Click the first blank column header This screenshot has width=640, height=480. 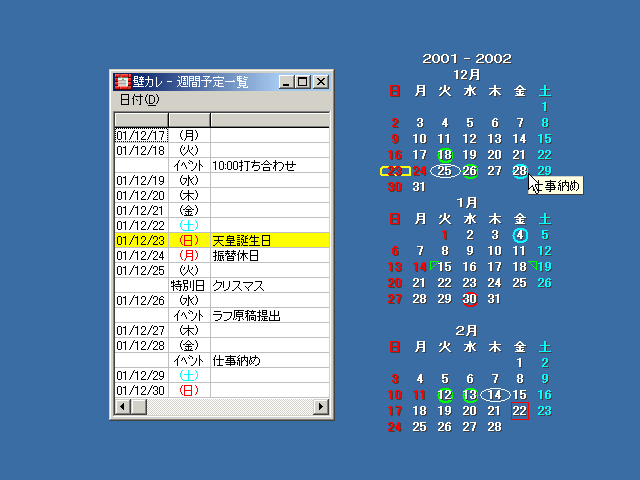tap(142, 120)
